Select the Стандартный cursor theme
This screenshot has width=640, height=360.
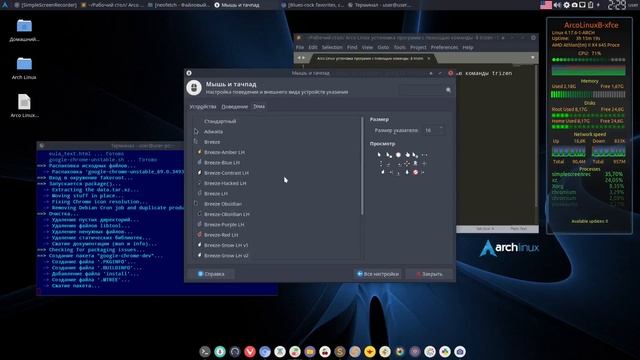(x=276, y=121)
